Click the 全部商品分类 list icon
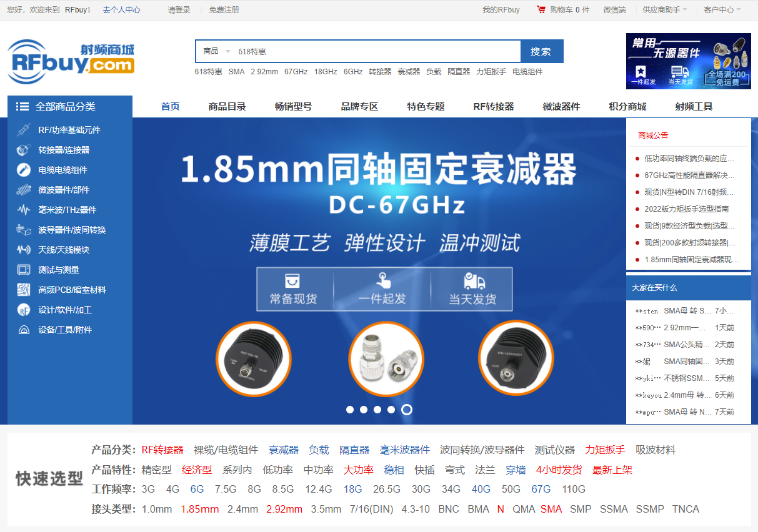Image resolution: width=758 pixels, height=532 pixels. pyautogui.click(x=22, y=107)
